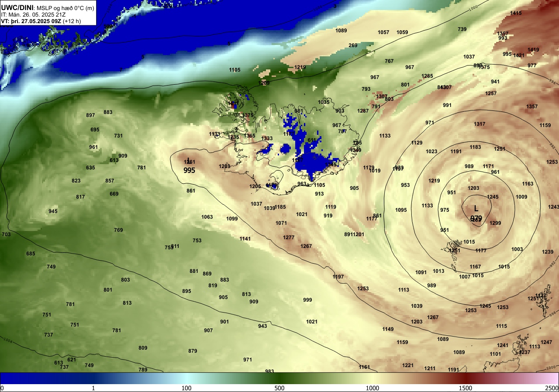Viewport: 559px width, 392px height.
Task: Click the 2500 label on the color scale
Action: (552, 388)
